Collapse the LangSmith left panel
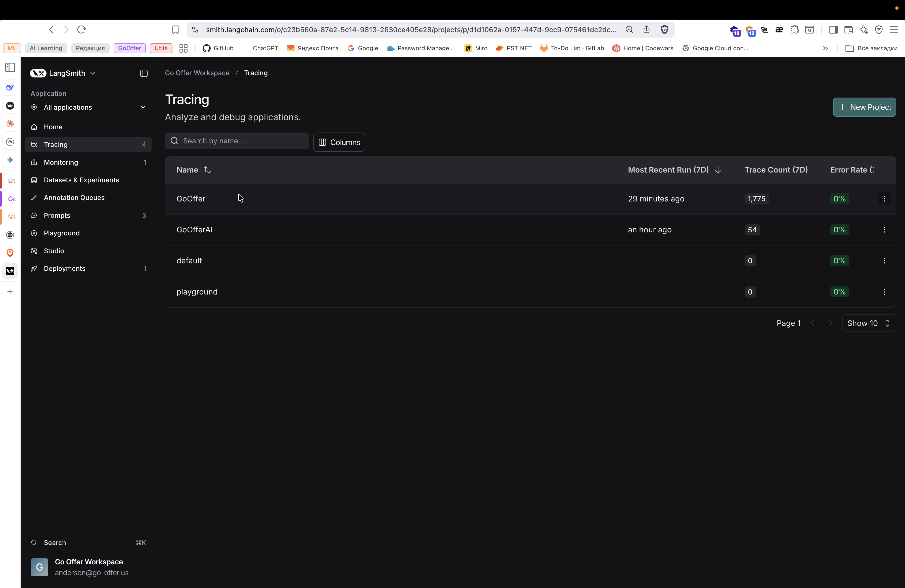 pos(143,73)
